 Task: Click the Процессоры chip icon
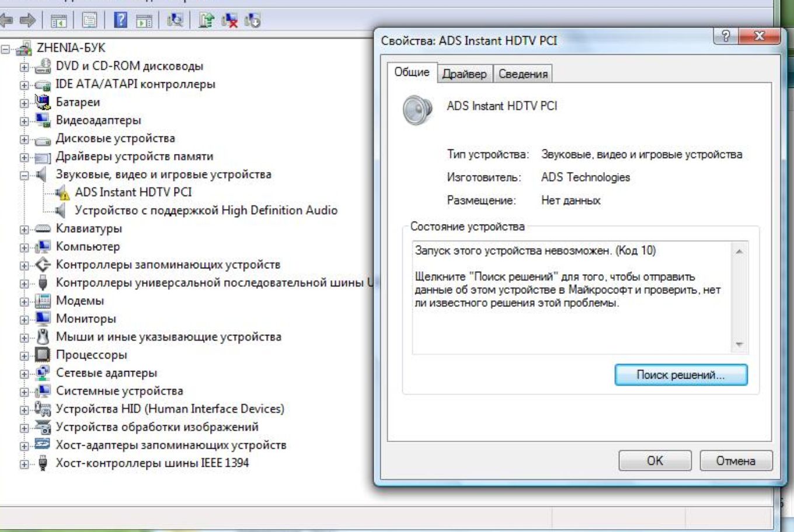click(43, 355)
